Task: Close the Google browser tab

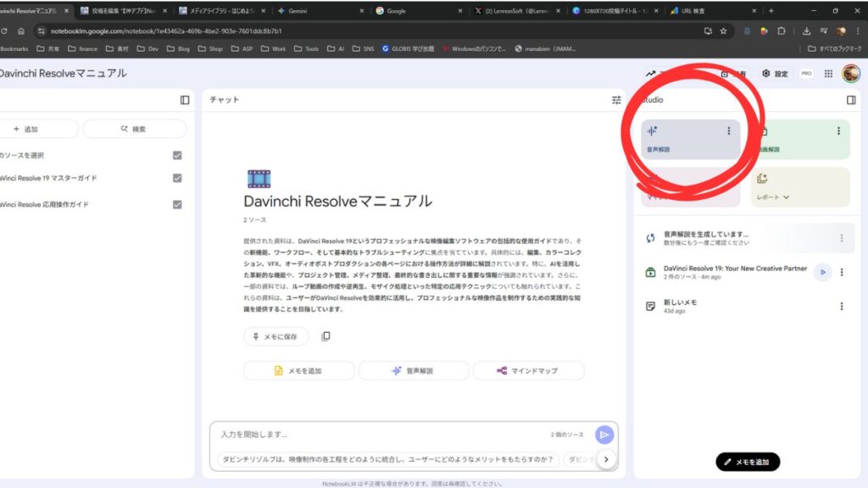Action: tap(460, 10)
